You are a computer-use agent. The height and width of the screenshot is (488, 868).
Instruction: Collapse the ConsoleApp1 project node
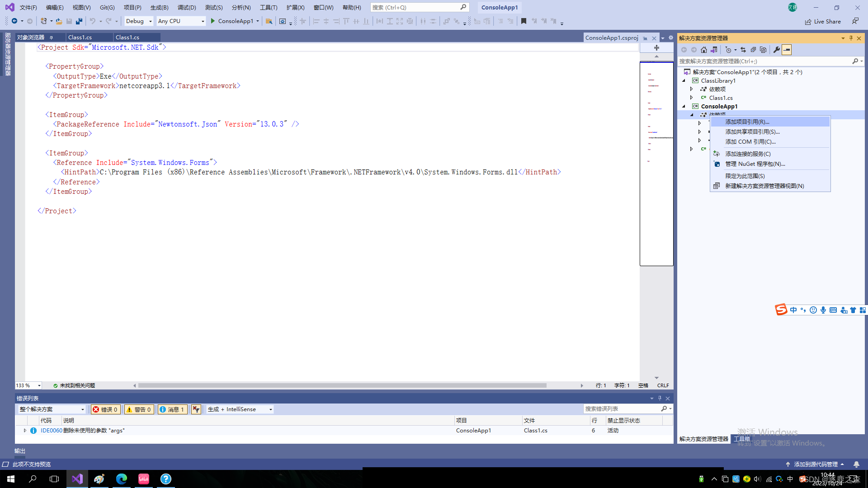[x=684, y=107]
